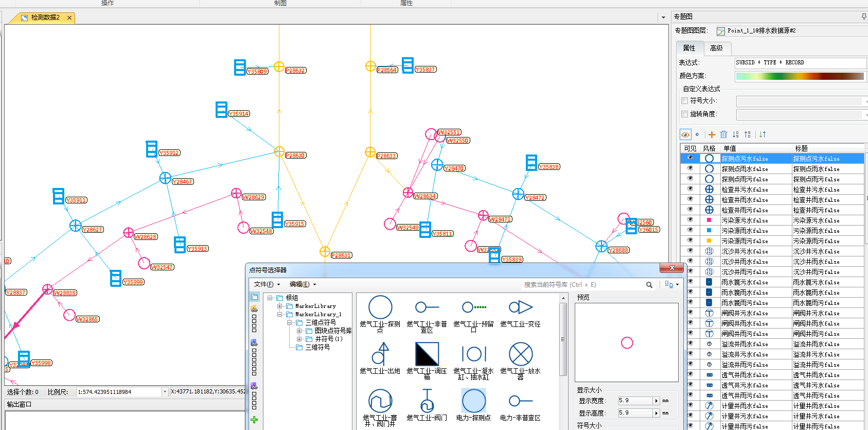The height and width of the screenshot is (430, 868).
Task: Select the 燃气工业-窨井、阀门井 symbol
Action: [x=380, y=407]
